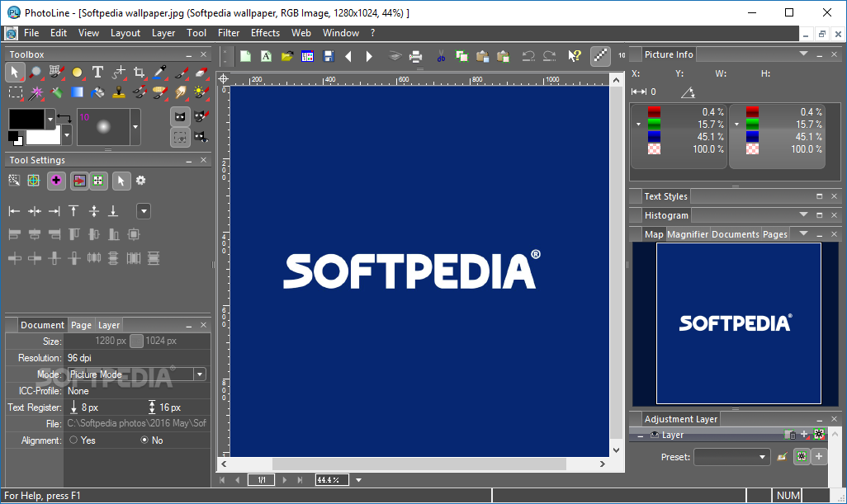Open tool settings gear icon
The height and width of the screenshot is (504, 847).
click(x=141, y=181)
